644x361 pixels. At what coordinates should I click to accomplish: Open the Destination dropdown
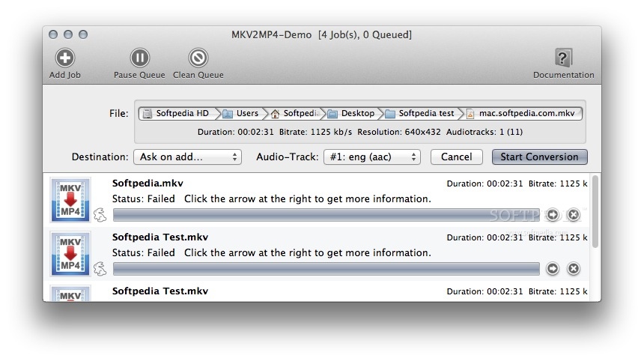[187, 157]
